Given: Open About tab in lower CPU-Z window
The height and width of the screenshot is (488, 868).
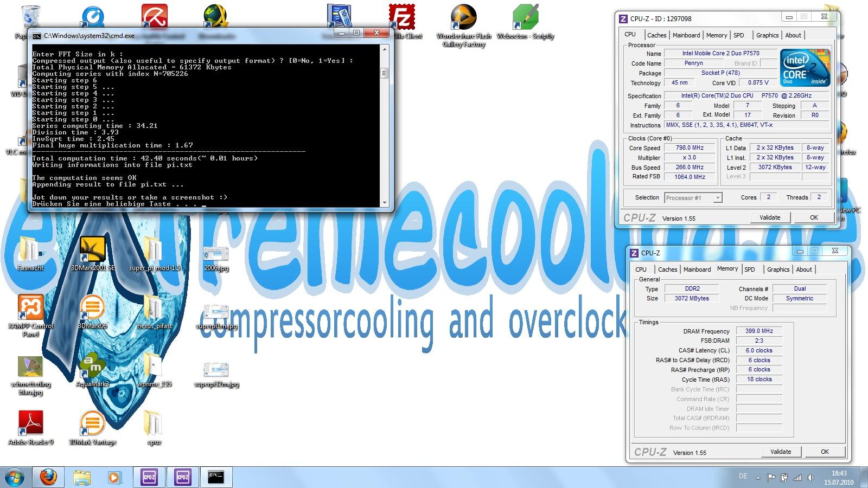Looking at the screenshot, I should 804,269.
